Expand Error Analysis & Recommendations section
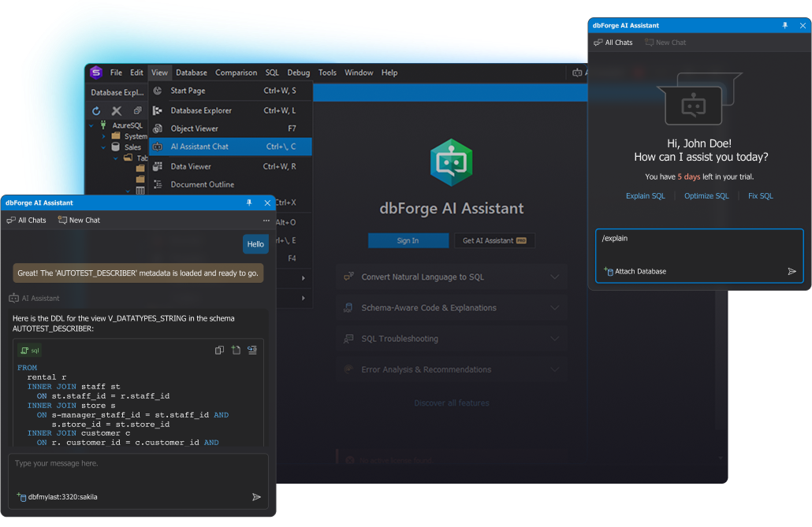Screen dimensions: 812x527 (x=451, y=369)
